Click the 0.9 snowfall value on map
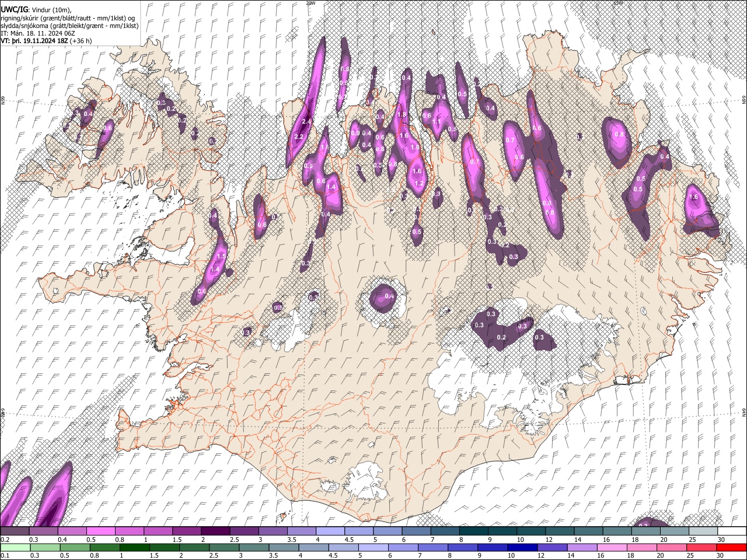 355,134
